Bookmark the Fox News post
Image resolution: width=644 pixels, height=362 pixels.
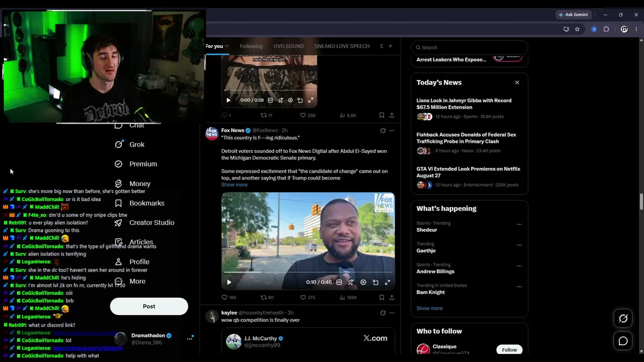click(x=382, y=297)
